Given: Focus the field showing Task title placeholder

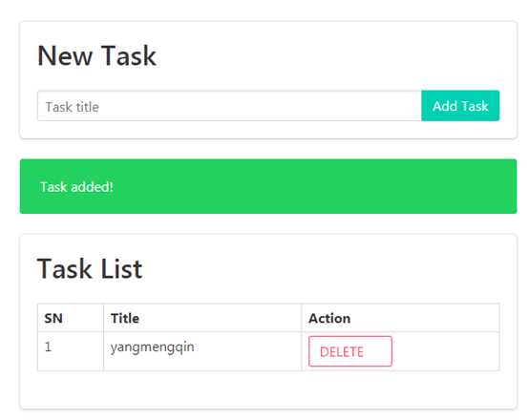Looking at the screenshot, I should tap(229, 106).
